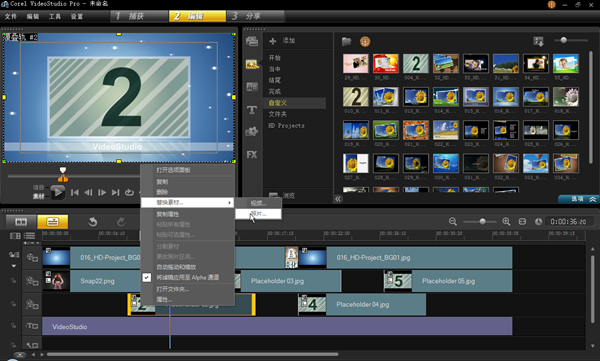Open the Edit menu (编辑)
This screenshot has height=361, width=600.
[33, 16]
